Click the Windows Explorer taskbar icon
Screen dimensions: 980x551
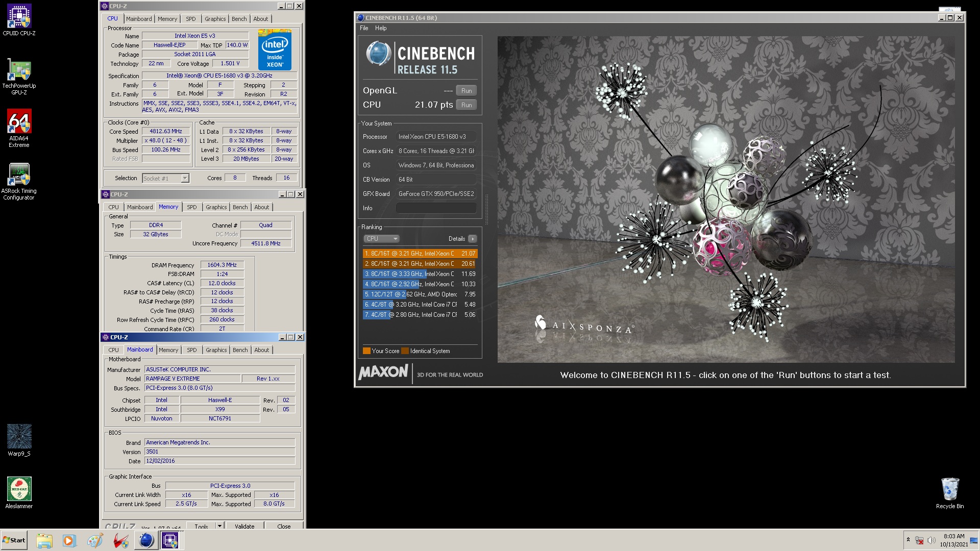pos(44,540)
